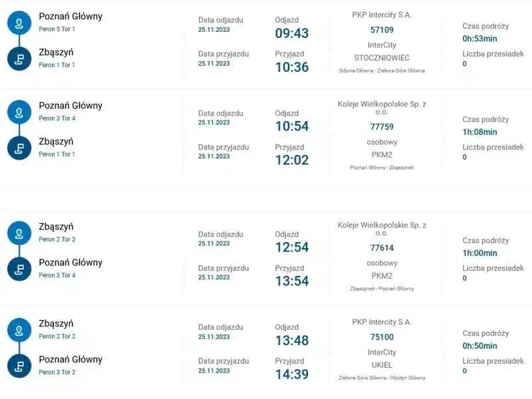Screen dimensions: 532x399
Task: Click departure pin icon for 13:48 Zbąszyń train
Action: tap(19, 330)
